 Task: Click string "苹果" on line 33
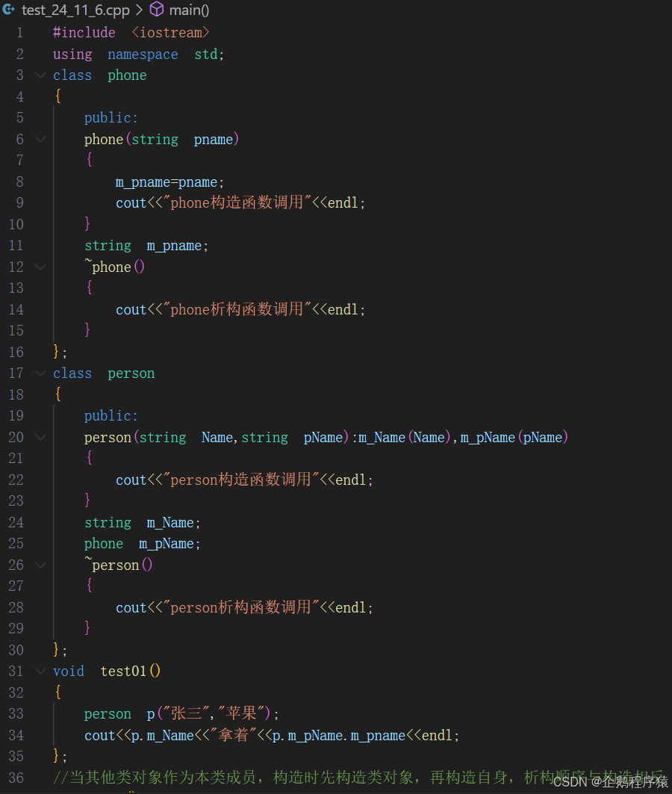241,713
